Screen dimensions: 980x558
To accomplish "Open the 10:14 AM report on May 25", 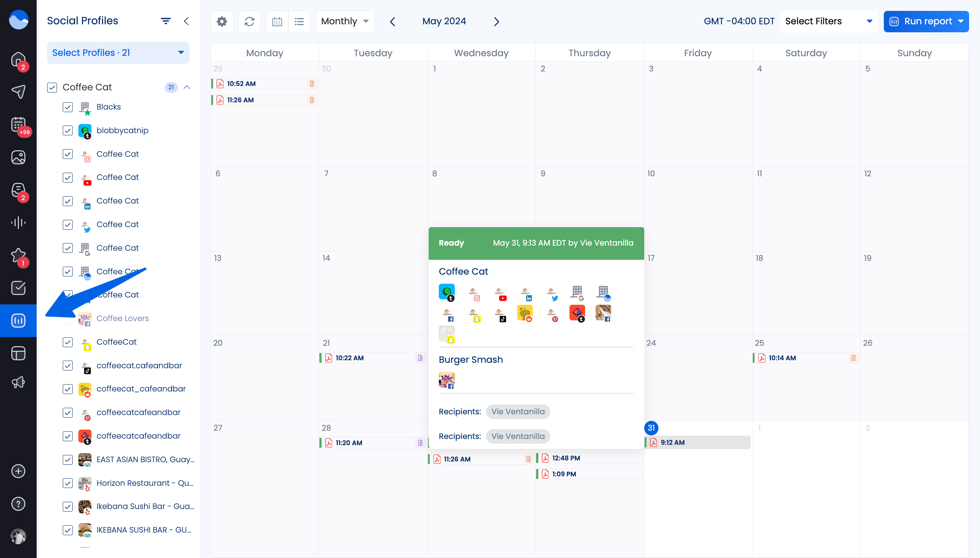I will 805,358.
